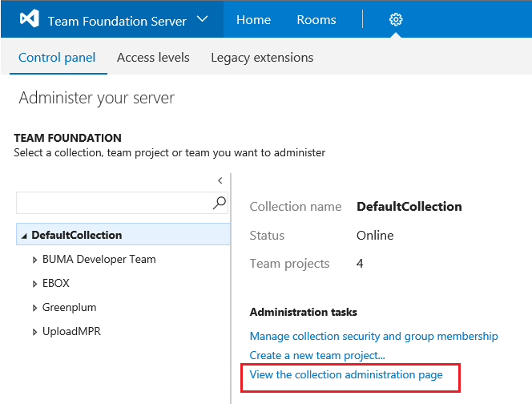
Task: Switch to the Control panel tab
Action: coord(57,58)
